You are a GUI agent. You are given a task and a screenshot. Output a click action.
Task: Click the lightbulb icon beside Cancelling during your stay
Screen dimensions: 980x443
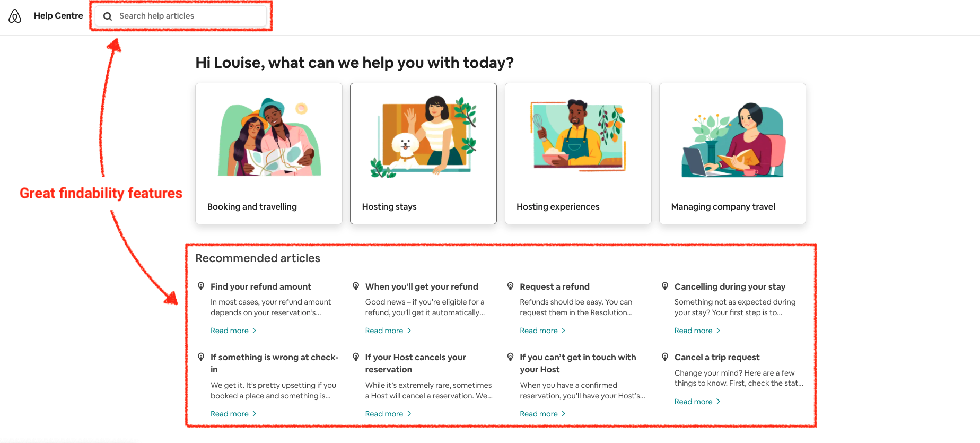(665, 285)
